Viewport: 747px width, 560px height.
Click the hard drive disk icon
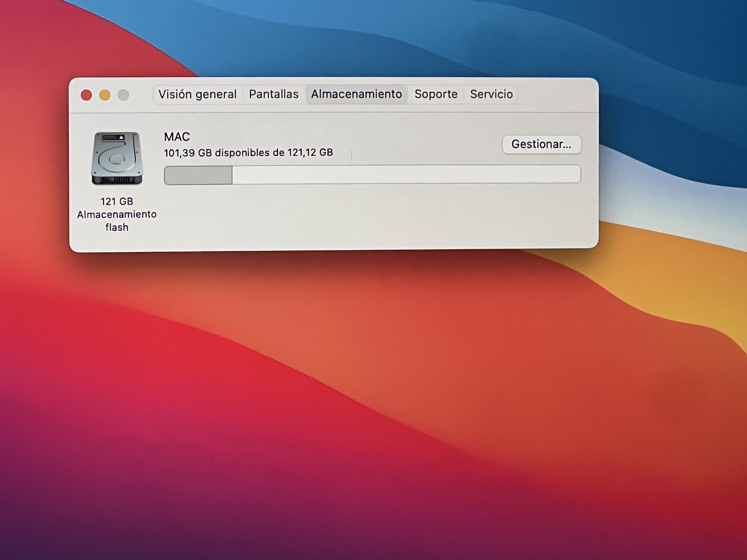coord(117,158)
